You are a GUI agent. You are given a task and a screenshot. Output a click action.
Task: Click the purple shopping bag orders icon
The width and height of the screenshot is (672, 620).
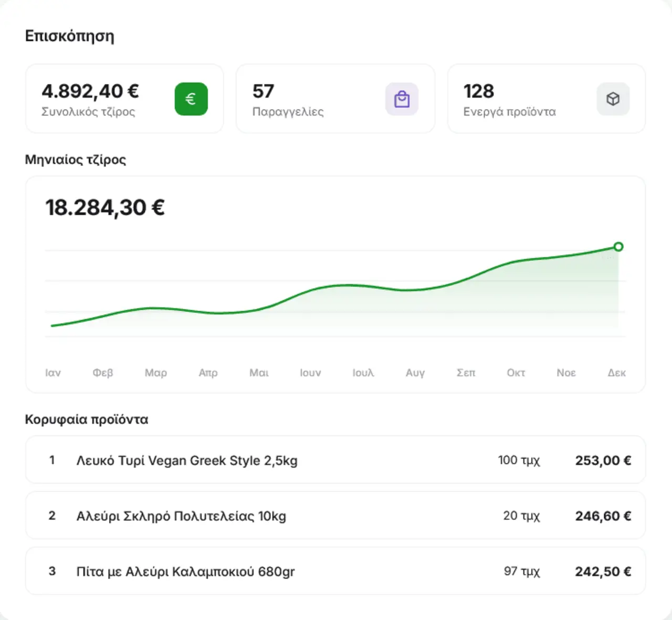click(x=402, y=99)
